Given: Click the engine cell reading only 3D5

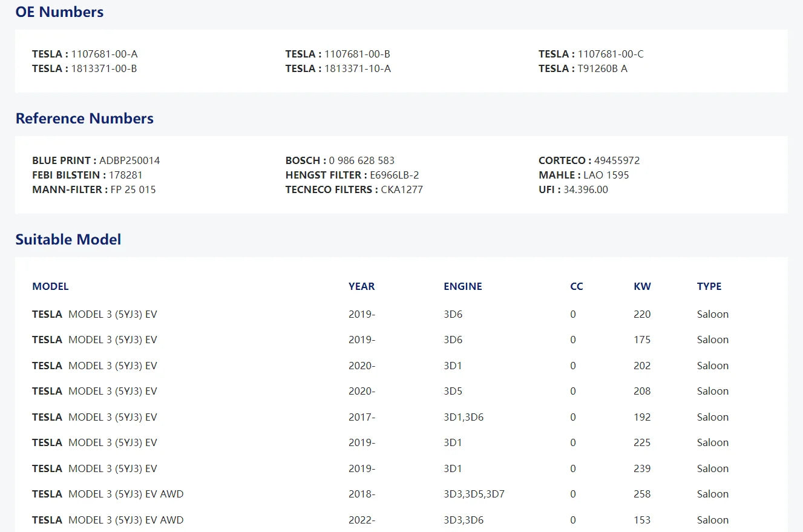Looking at the screenshot, I should pos(453,391).
